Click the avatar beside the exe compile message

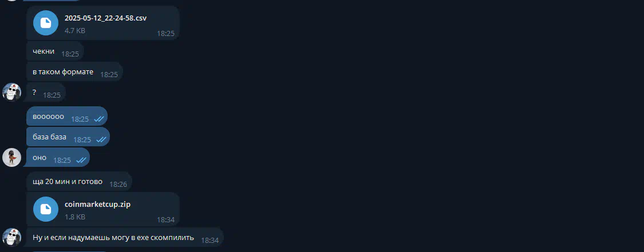click(11, 237)
